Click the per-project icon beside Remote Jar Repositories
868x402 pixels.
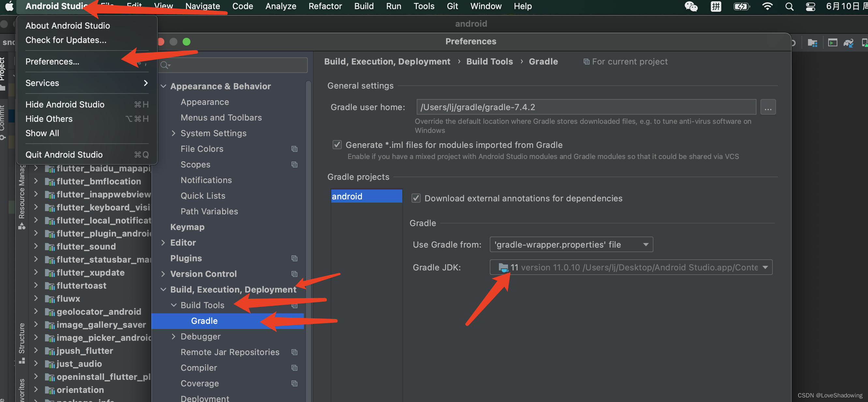click(294, 352)
